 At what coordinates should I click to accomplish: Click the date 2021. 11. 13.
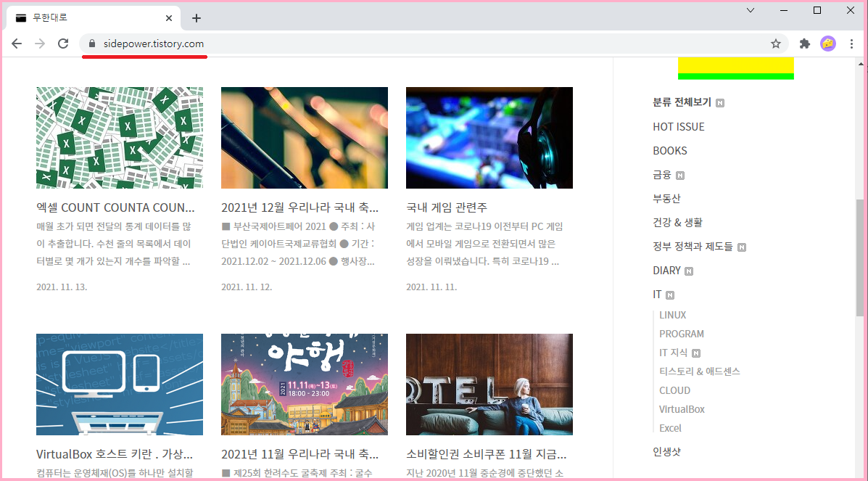(x=62, y=287)
